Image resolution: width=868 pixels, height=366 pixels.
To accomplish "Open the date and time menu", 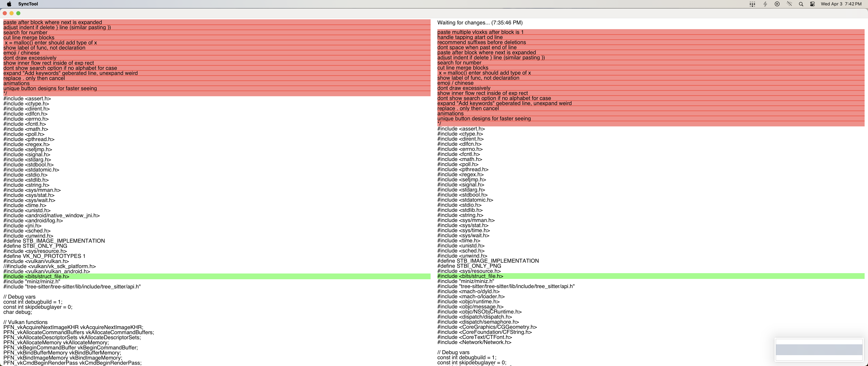I will pyautogui.click(x=841, y=4).
